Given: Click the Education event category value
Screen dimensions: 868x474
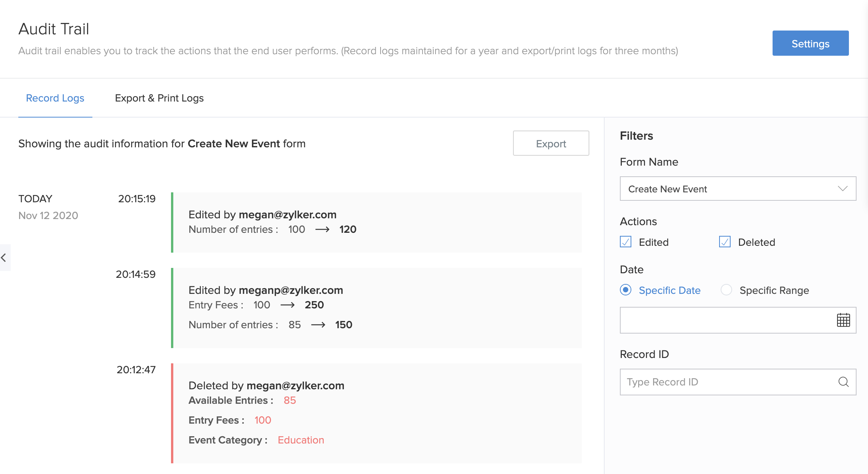Looking at the screenshot, I should [x=301, y=440].
